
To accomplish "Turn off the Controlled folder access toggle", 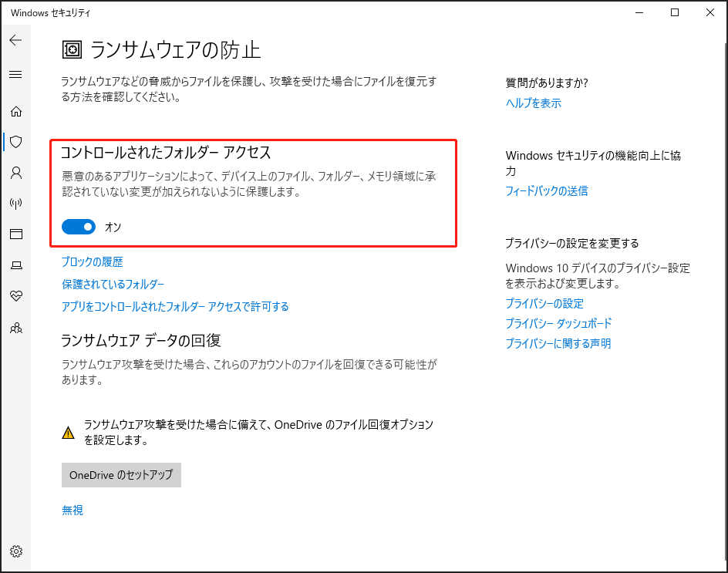I will tap(79, 227).
